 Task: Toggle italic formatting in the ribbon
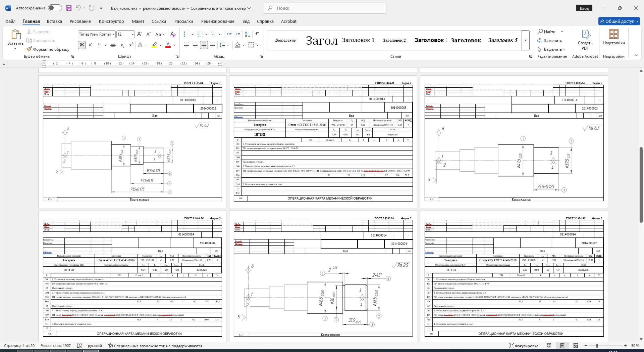pyautogui.click(x=90, y=45)
